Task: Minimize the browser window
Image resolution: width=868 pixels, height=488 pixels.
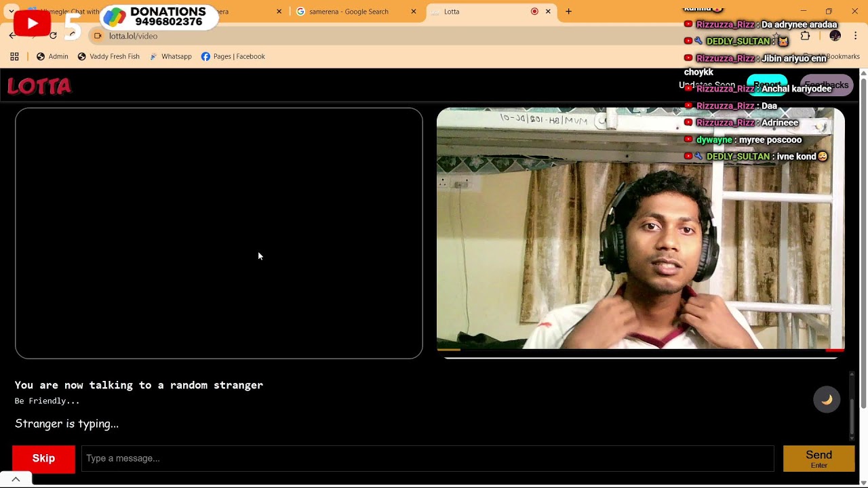Action: pyautogui.click(x=804, y=11)
